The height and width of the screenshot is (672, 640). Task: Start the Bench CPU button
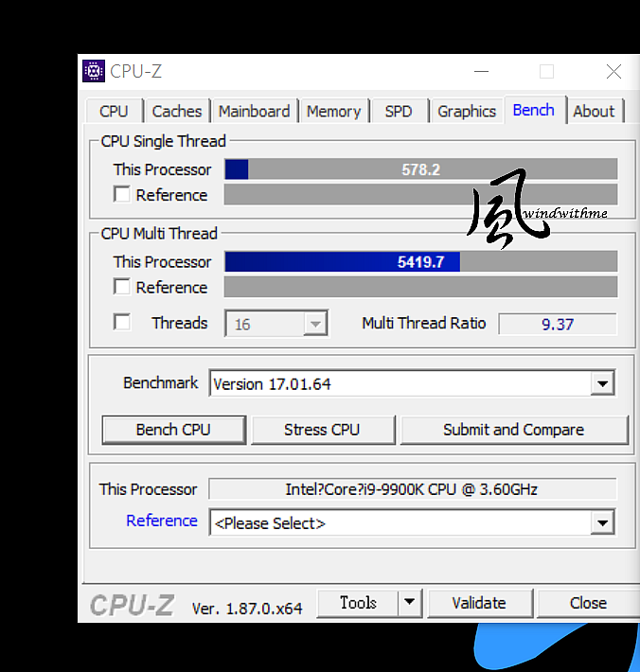[x=173, y=430]
